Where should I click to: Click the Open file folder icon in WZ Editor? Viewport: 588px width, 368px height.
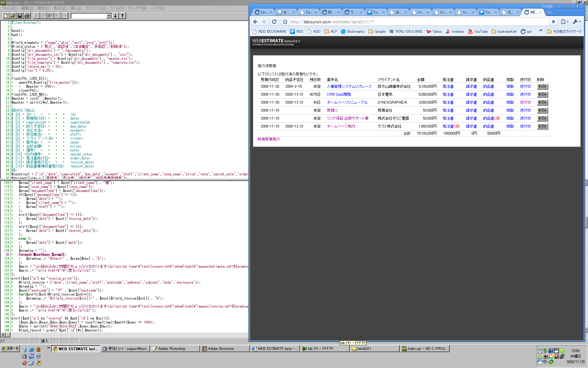(13, 16)
